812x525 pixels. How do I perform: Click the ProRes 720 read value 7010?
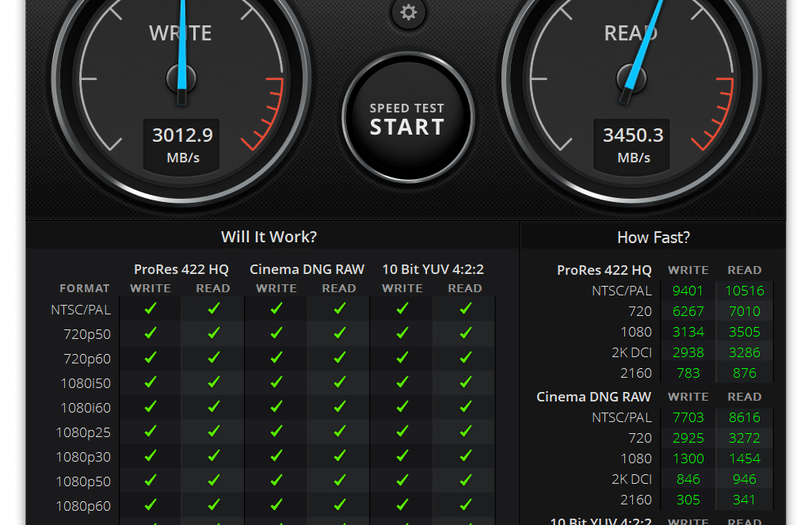click(x=745, y=311)
